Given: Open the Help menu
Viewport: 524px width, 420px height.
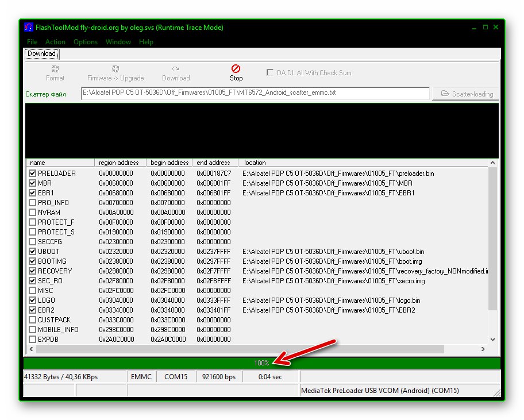Looking at the screenshot, I should [x=146, y=42].
